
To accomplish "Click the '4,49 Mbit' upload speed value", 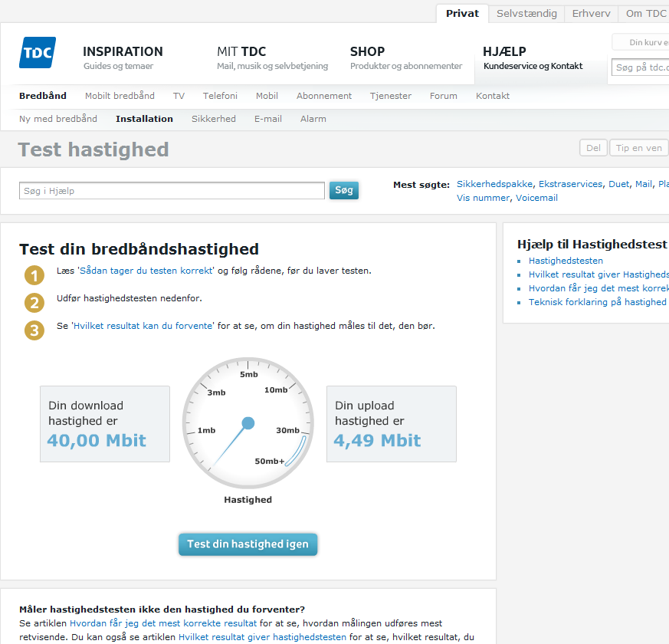I will coord(377,440).
